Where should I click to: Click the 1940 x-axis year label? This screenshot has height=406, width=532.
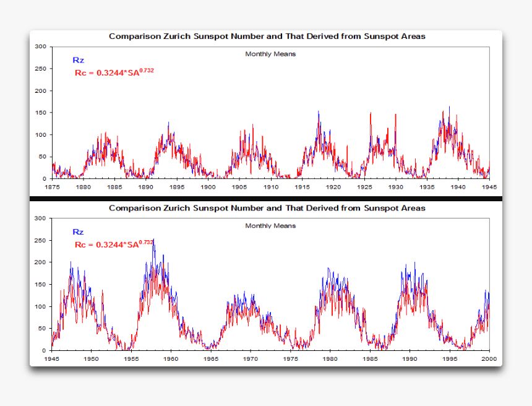[x=458, y=187]
